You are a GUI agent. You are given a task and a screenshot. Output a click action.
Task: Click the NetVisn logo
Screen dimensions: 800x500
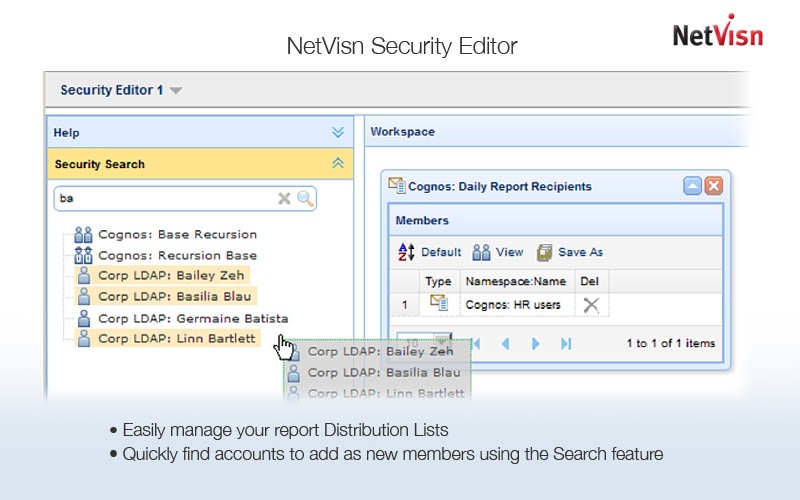[718, 32]
